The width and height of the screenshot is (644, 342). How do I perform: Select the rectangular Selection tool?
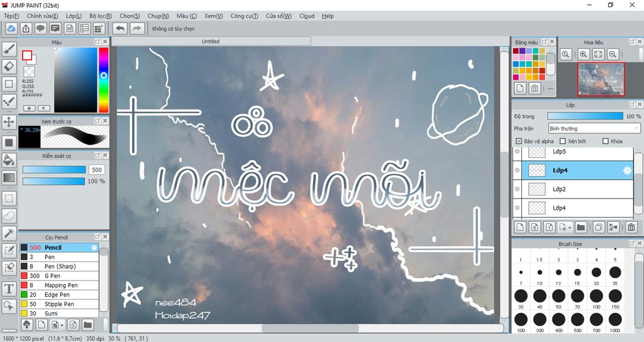[x=9, y=198]
